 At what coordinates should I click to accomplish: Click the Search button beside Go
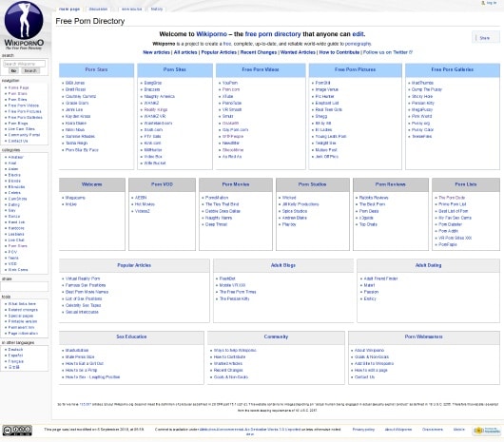pos(30,70)
